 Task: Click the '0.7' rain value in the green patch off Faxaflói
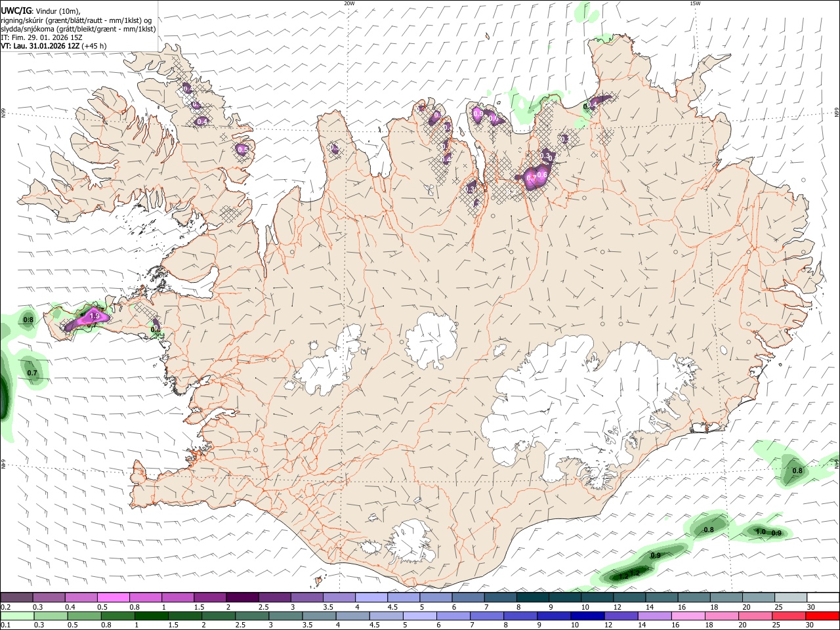[x=32, y=373]
